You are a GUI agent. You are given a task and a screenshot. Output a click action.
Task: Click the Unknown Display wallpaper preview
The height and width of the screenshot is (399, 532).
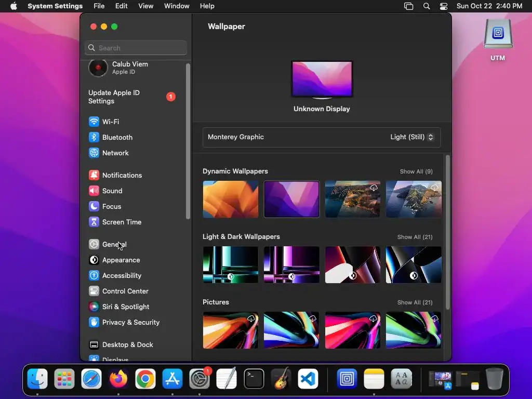click(x=322, y=79)
